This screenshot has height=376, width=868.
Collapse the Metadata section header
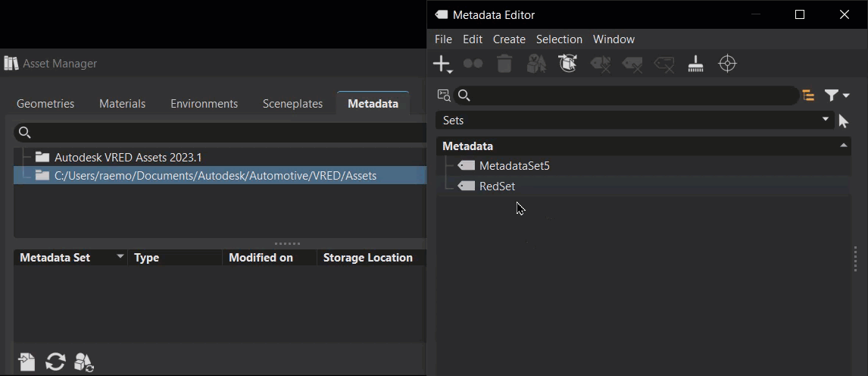pyautogui.click(x=844, y=146)
